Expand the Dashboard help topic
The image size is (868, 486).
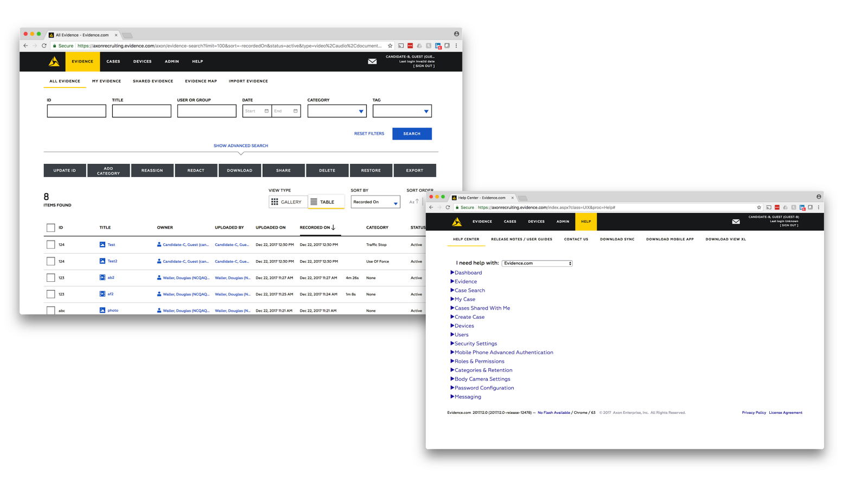pos(466,273)
